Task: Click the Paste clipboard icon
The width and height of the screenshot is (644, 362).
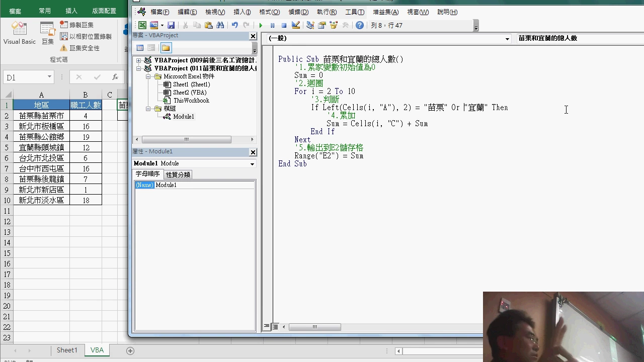Action: coord(208,25)
